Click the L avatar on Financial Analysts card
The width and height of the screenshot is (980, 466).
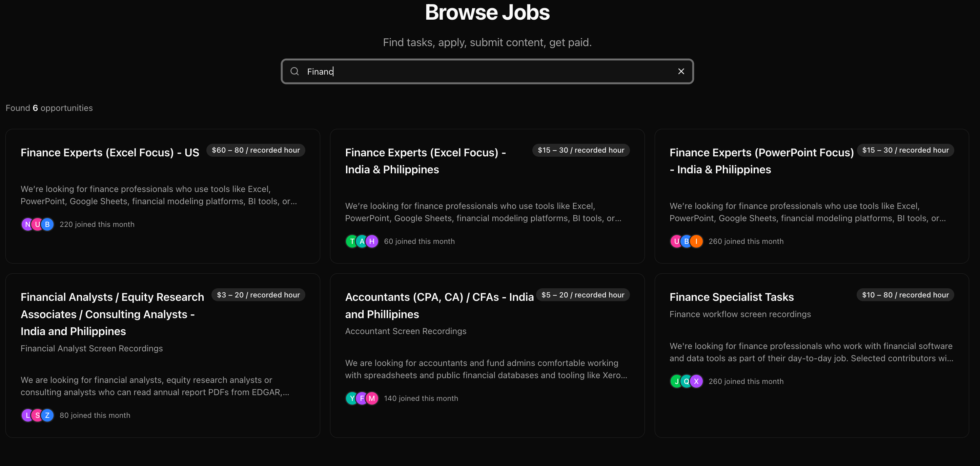tap(27, 415)
